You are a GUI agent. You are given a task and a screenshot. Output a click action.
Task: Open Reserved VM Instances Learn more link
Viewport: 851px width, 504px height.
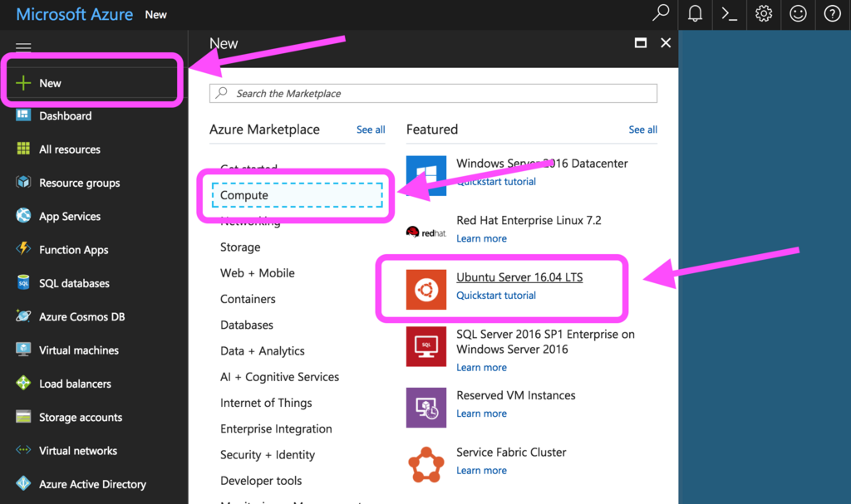[x=481, y=413]
